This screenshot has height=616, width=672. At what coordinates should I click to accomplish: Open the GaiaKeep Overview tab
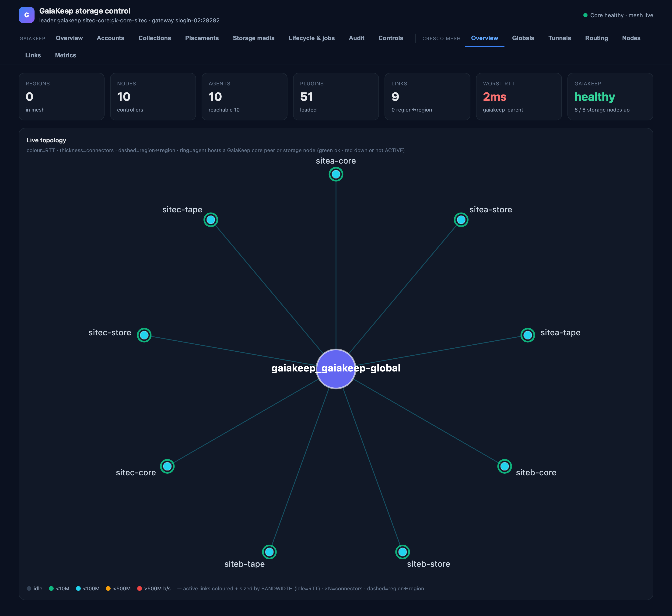pos(69,38)
